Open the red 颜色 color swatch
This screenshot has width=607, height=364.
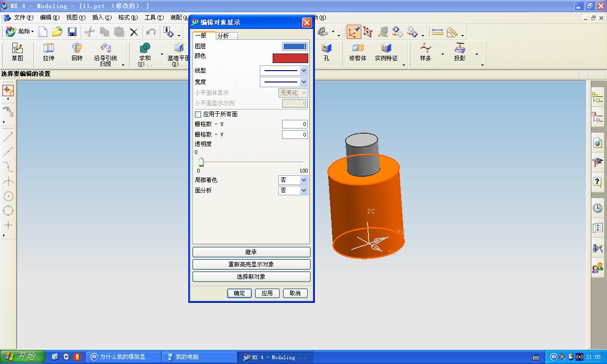(x=290, y=58)
